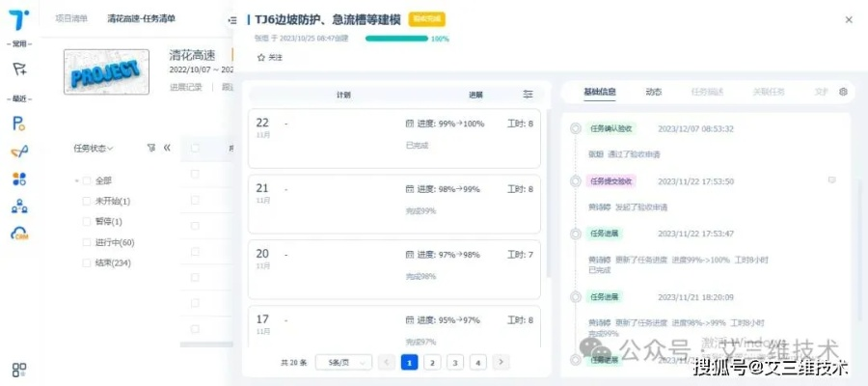Click the calendar icon on 20 row
Viewport: 868px width, 386px height.
click(x=410, y=255)
